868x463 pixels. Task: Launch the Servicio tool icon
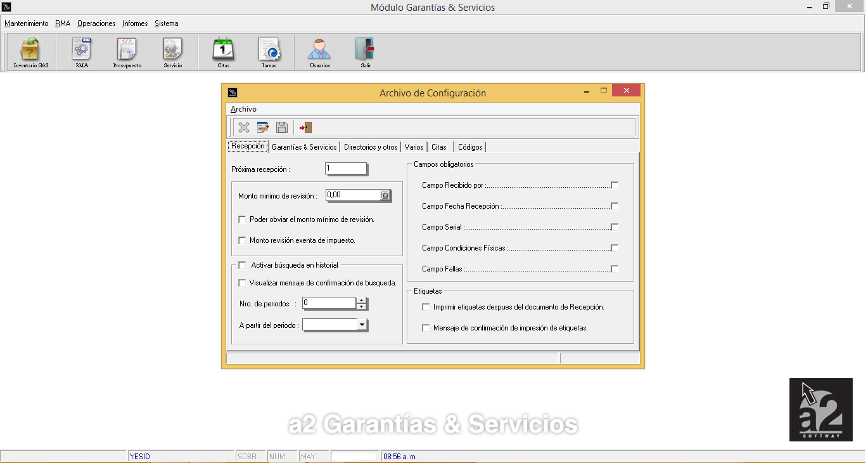point(172,51)
